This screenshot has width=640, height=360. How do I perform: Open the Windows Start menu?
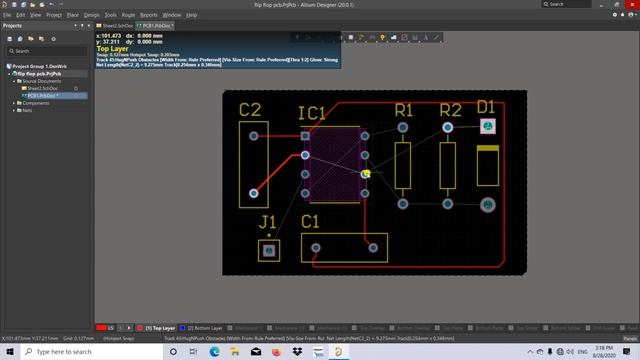click(10, 351)
